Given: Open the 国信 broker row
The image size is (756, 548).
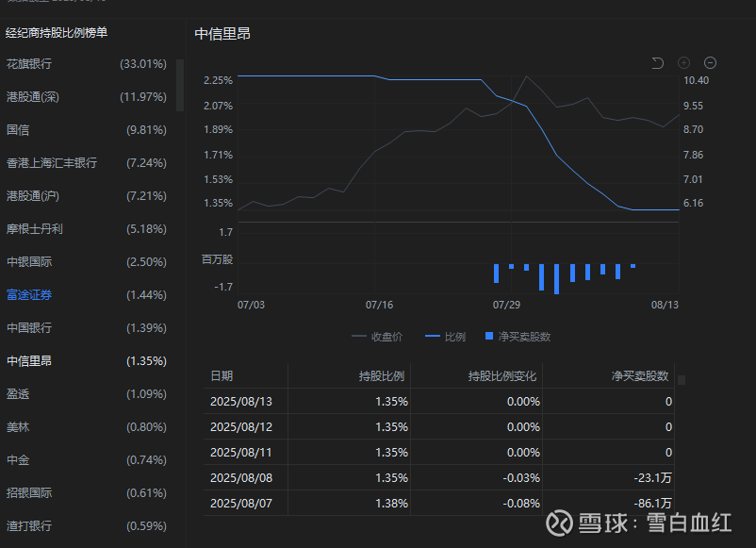Looking at the screenshot, I should (x=87, y=130).
